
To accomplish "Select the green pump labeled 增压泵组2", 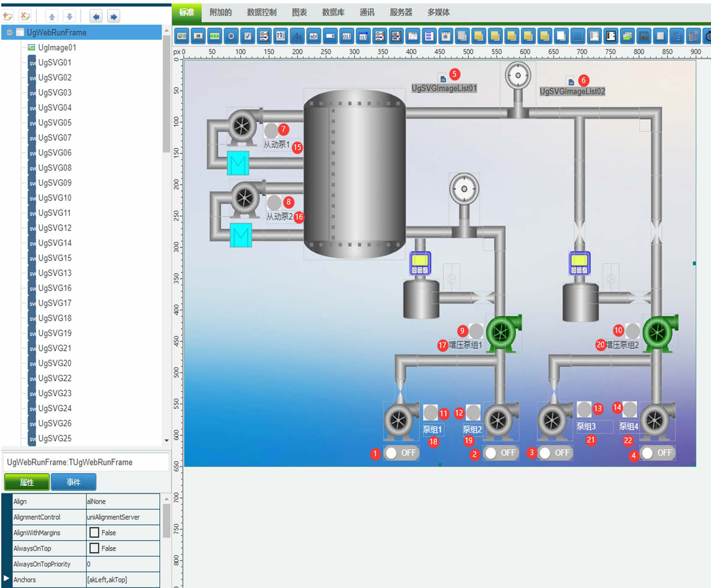I will point(660,333).
